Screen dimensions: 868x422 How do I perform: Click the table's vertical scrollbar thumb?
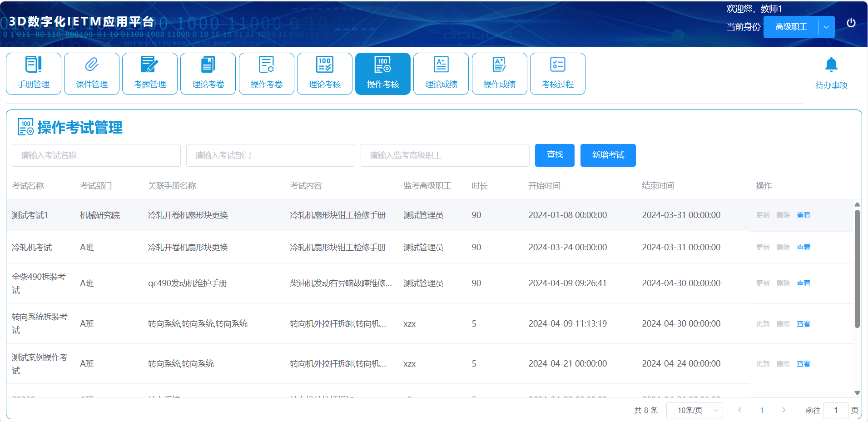[857, 268]
